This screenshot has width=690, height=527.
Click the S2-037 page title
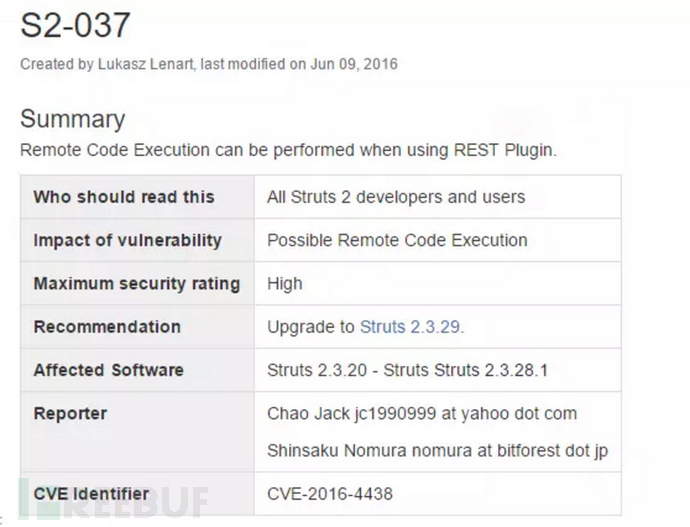point(75,27)
